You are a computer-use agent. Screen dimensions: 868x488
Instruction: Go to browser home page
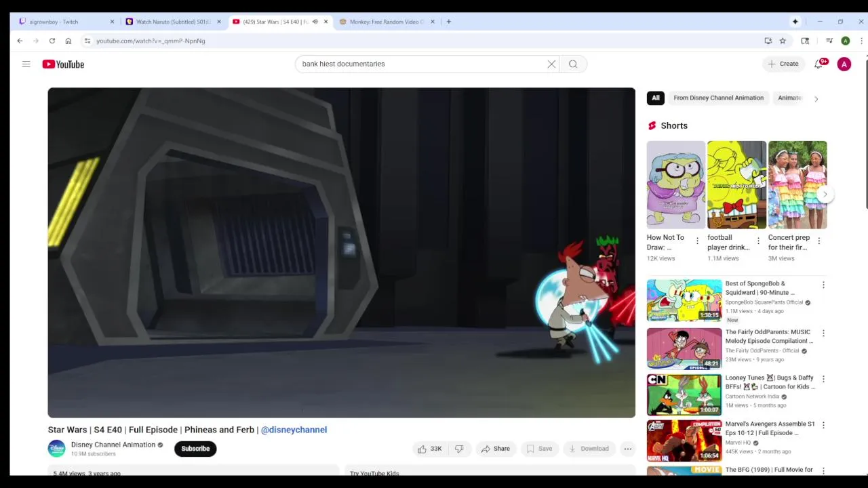click(x=68, y=41)
